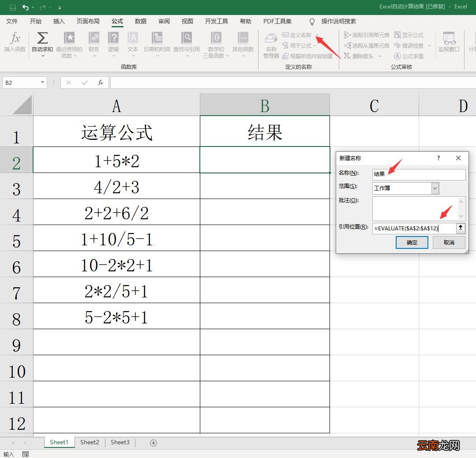This screenshot has height=458, width=476.
Task: Click the formula bar confirm checkmark icon
Action: [x=85, y=83]
